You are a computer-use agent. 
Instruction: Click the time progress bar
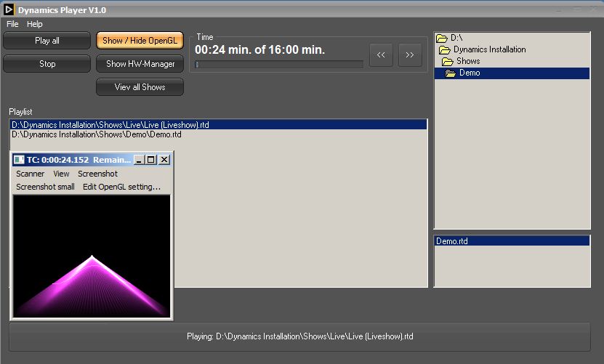click(279, 65)
